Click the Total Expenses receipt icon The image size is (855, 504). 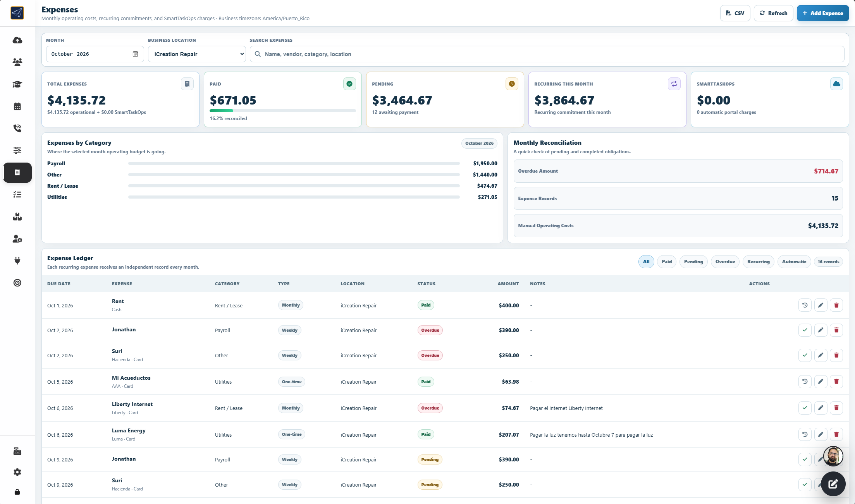[187, 84]
